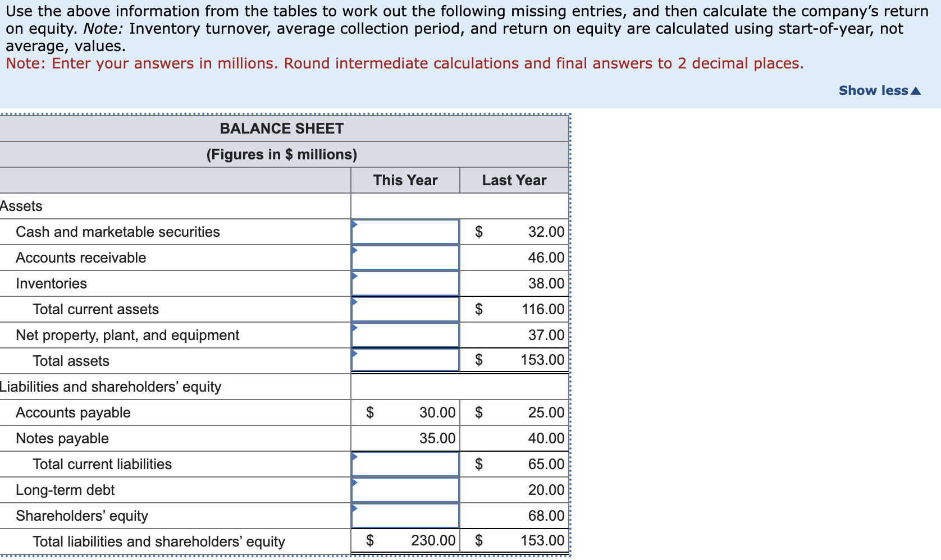Screen dimensions: 941x560
Task: Click the blue triangle beside Cash and marketable securities field
Action: click(x=355, y=224)
